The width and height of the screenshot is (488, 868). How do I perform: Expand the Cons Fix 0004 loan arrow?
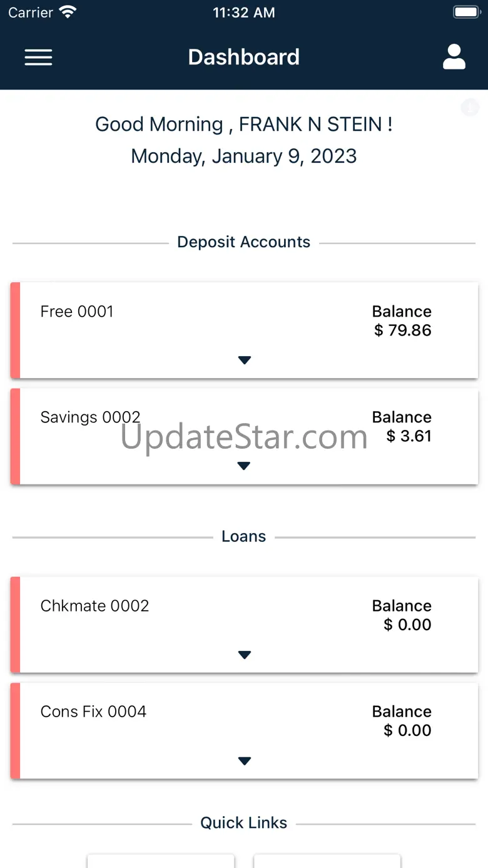[x=245, y=761]
